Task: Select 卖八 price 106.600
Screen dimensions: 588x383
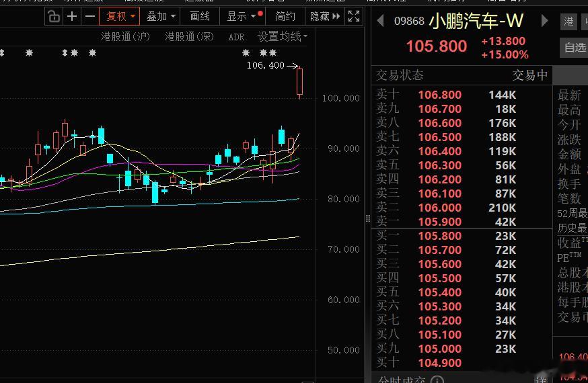Action: 440,123
